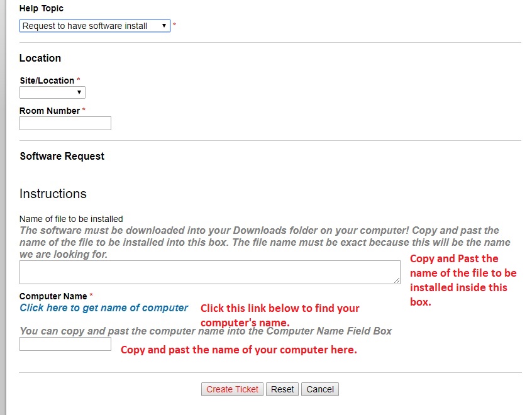This screenshot has height=415, width=532.
Task: Select the Computer Name input box
Action: 65,344
